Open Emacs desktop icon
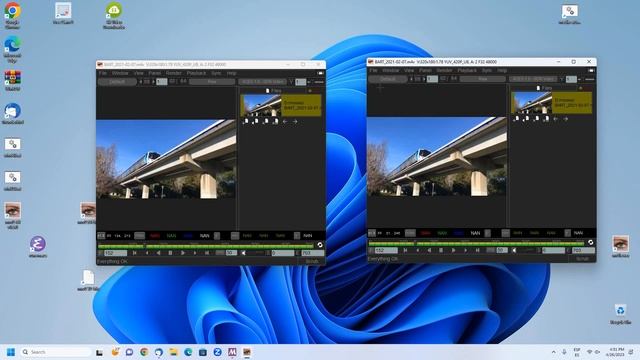Viewport: 640px width, 360px height. (x=38, y=247)
